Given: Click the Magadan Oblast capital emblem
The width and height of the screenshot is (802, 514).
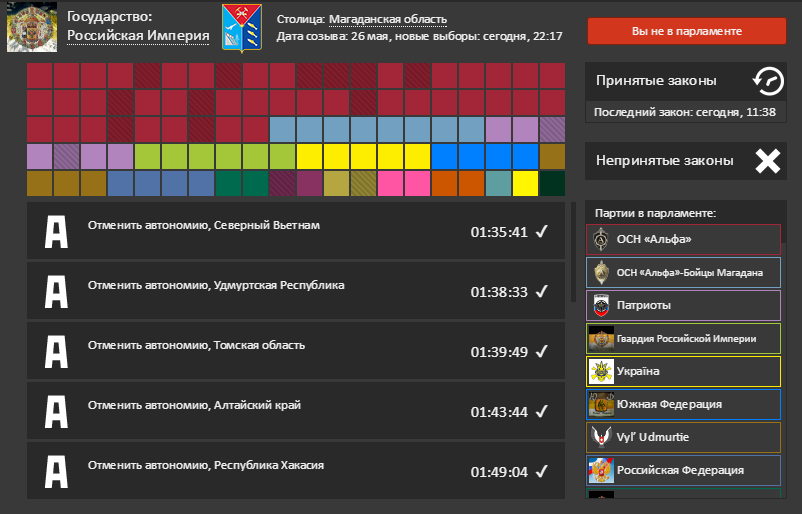Looking at the screenshot, I should 242,28.
